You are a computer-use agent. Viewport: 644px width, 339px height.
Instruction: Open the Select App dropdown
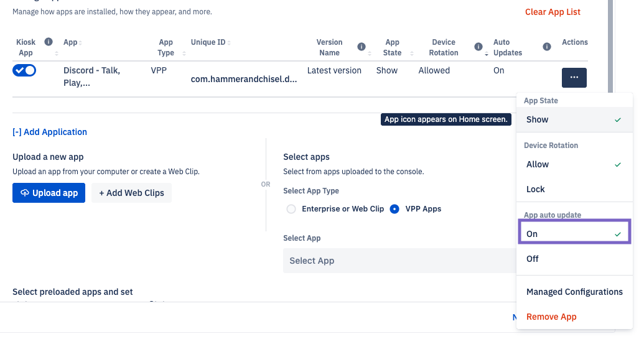pos(399,261)
